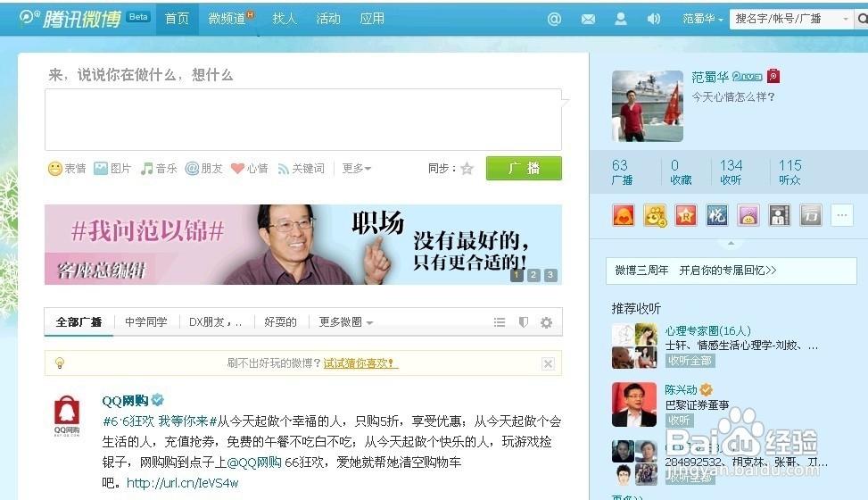
Task: Expand the 更多微圈 dropdown
Action: 346,322
